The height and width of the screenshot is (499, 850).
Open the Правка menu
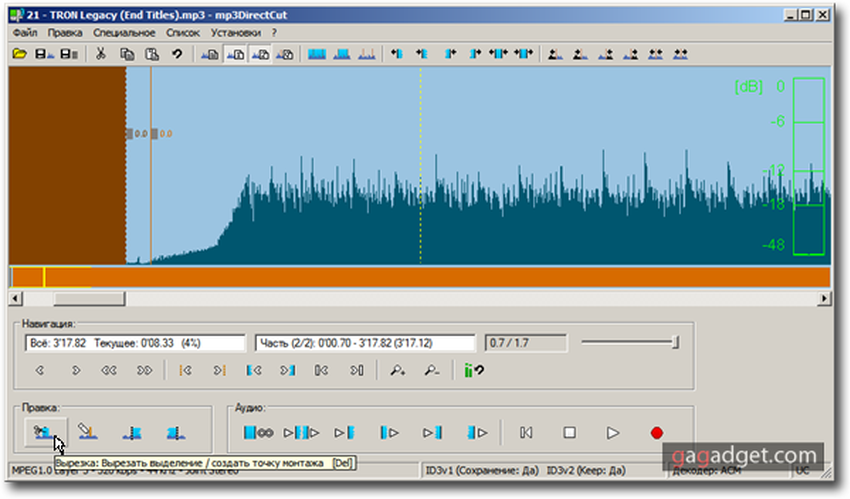65,32
